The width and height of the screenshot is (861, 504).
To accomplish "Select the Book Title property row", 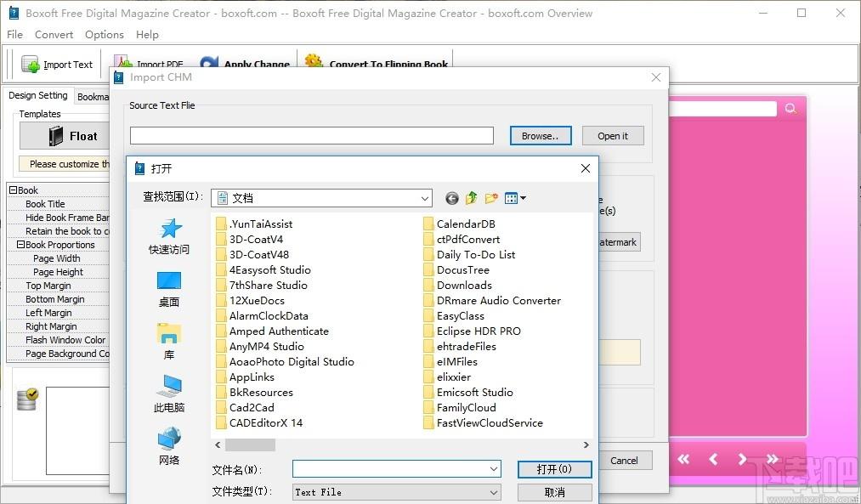I will [58, 204].
